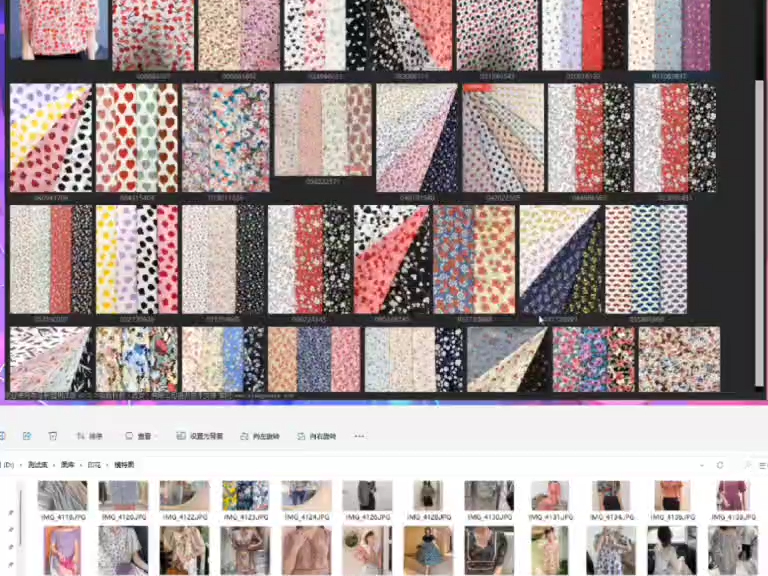
Task: Click the refresh icon by address bar
Action: click(x=720, y=465)
